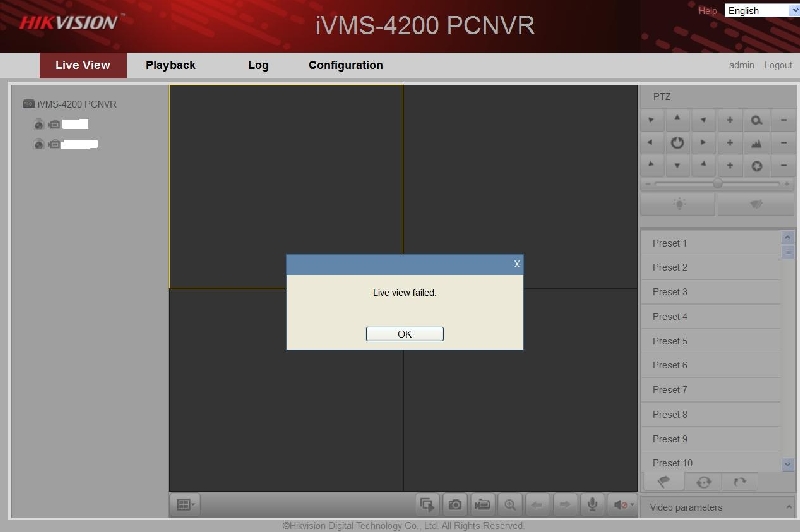
Task: Open the pattern tab icon
Action: click(x=739, y=482)
